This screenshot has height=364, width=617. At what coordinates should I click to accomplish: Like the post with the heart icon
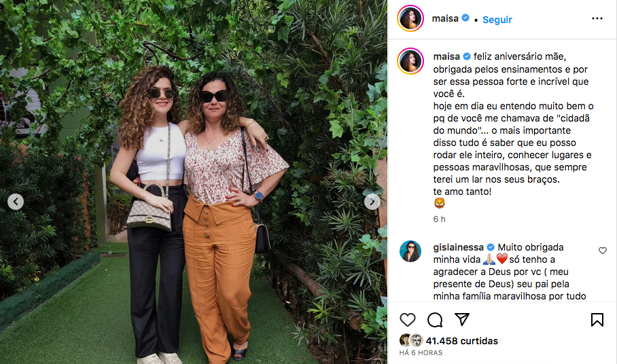point(407,320)
